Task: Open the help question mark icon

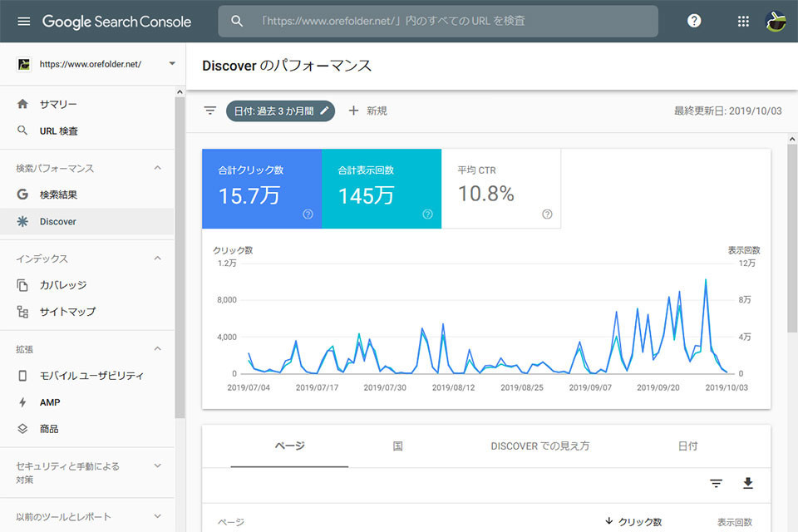Action: click(693, 21)
